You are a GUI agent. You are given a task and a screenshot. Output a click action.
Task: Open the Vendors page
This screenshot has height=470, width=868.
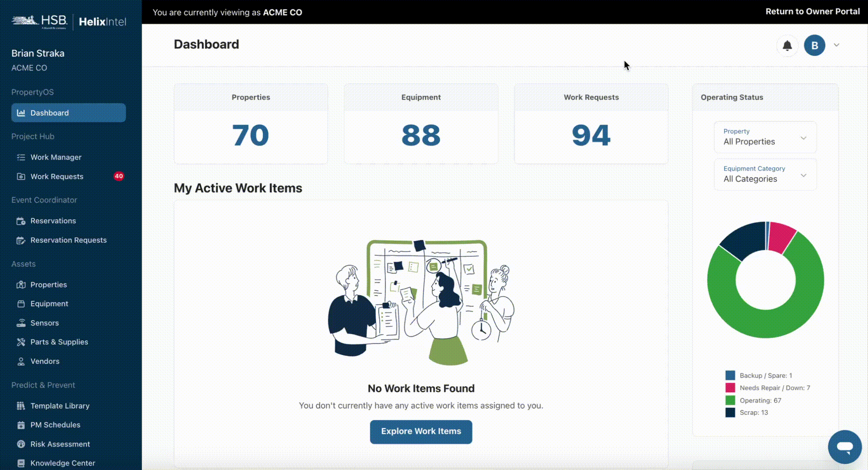(x=45, y=361)
